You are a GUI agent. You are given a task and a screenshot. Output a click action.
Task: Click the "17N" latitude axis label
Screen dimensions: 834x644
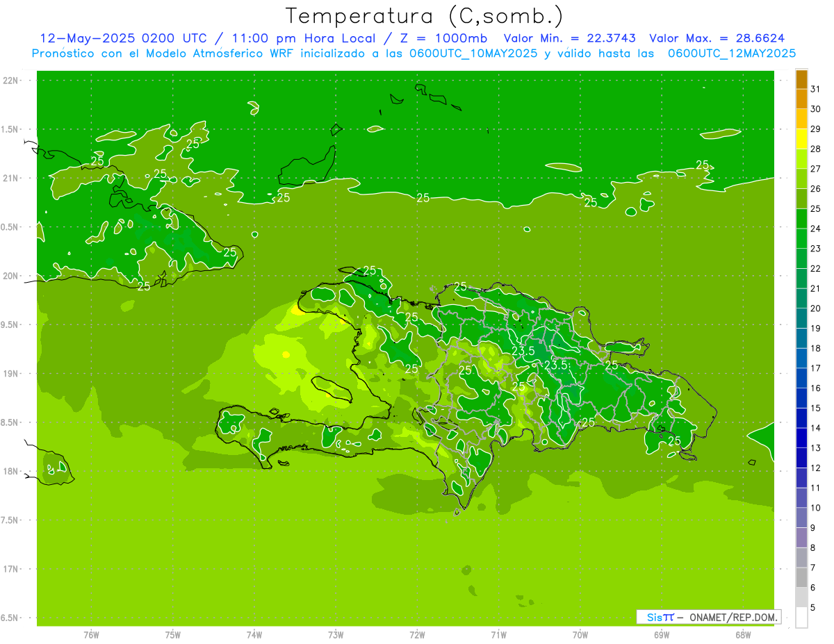pos(10,569)
